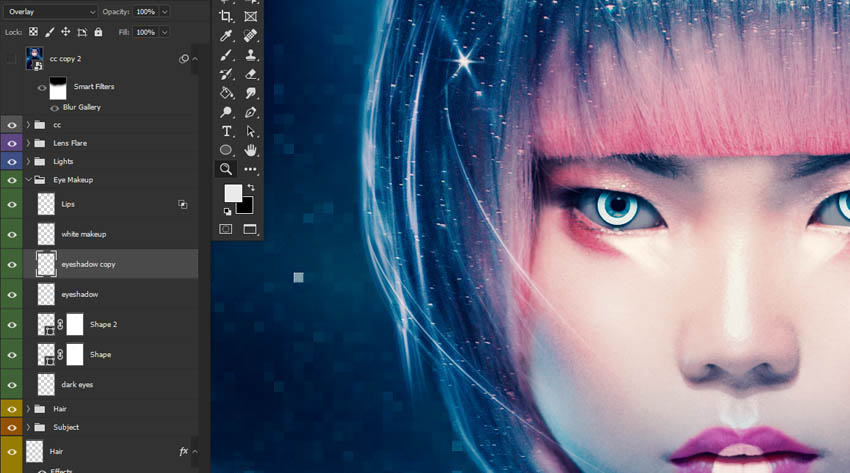Select the Clone Stamp tool

click(250, 55)
